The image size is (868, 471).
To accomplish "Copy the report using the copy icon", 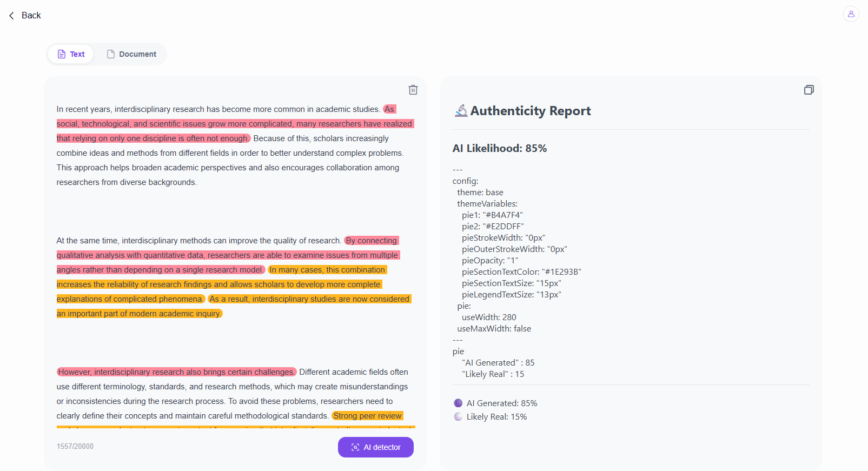I will 809,90.
